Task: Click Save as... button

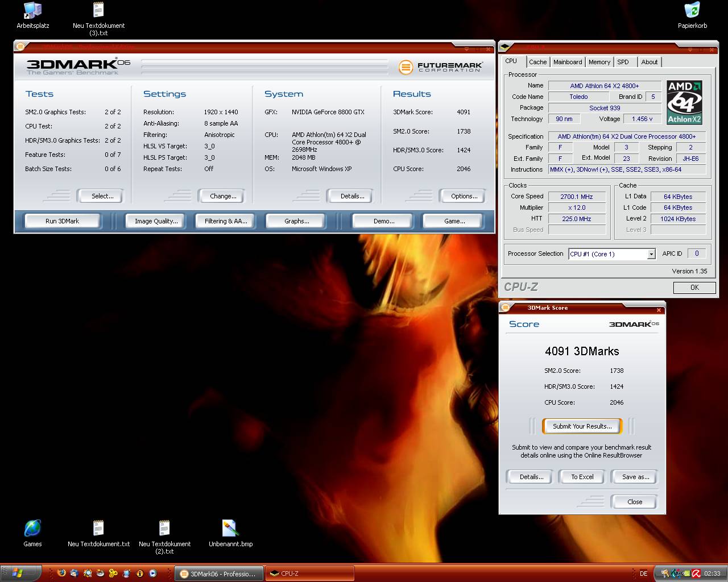Action: 635,477
